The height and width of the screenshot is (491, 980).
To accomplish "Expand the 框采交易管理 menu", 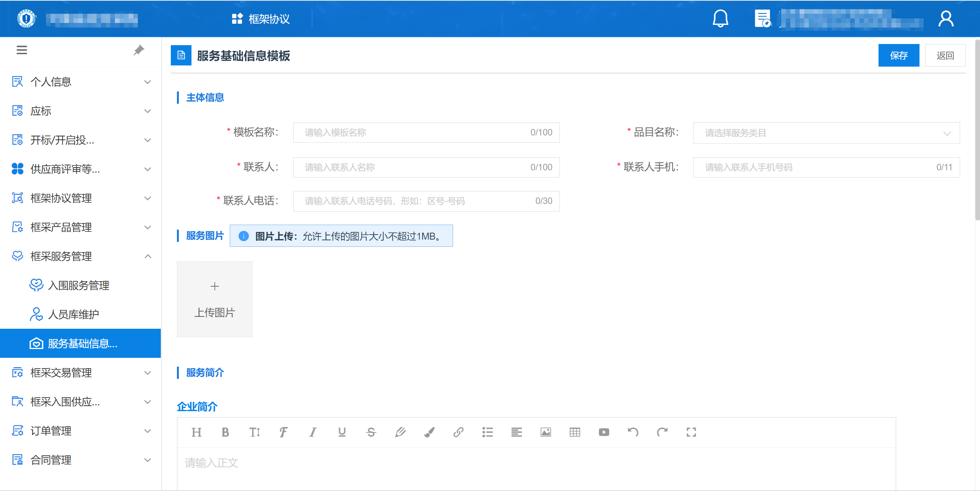I will coord(80,373).
